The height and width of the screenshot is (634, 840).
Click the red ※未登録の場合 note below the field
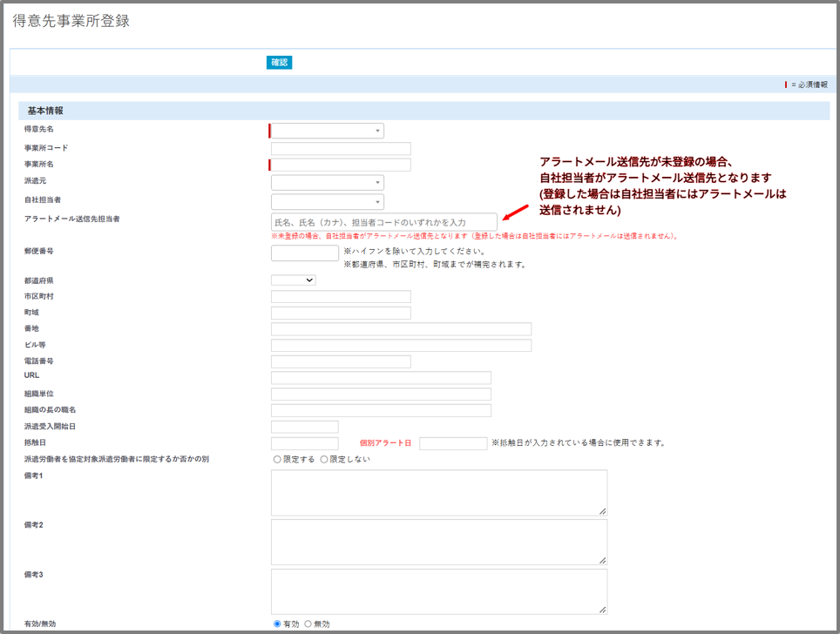tap(475, 236)
